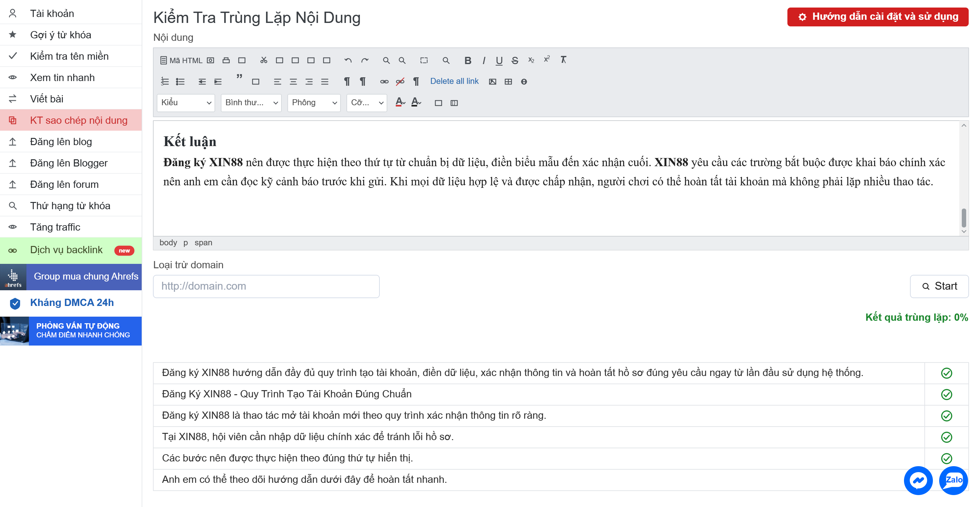Toggle superscript formatting
Viewport: 980px width, 507px height.
point(547,59)
